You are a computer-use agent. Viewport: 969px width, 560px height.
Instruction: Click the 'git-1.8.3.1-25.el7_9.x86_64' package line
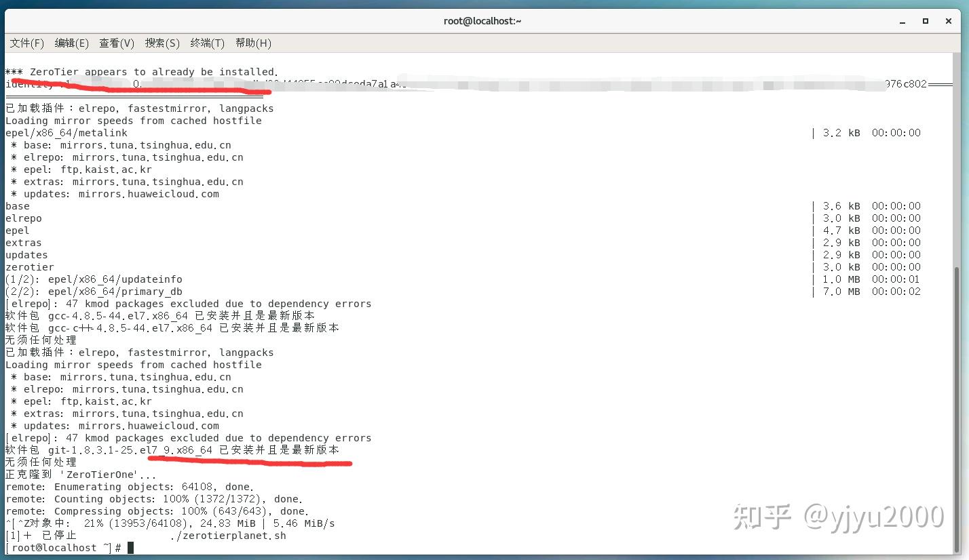(x=172, y=450)
